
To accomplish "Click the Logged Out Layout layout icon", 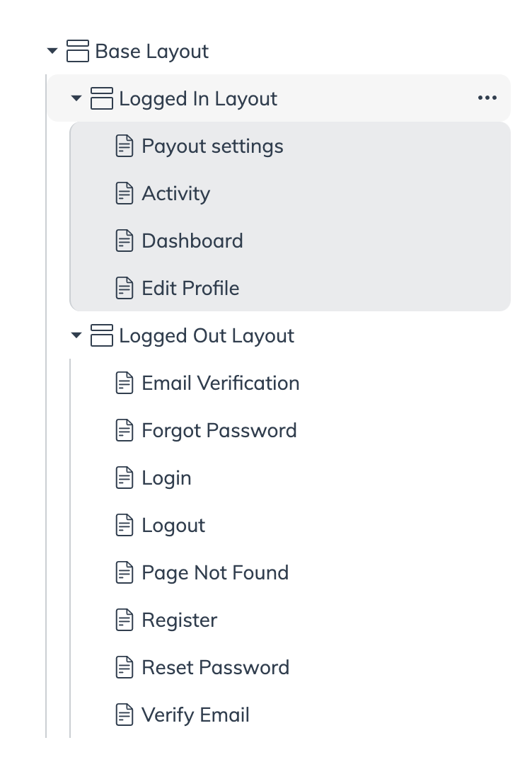I will (x=102, y=335).
